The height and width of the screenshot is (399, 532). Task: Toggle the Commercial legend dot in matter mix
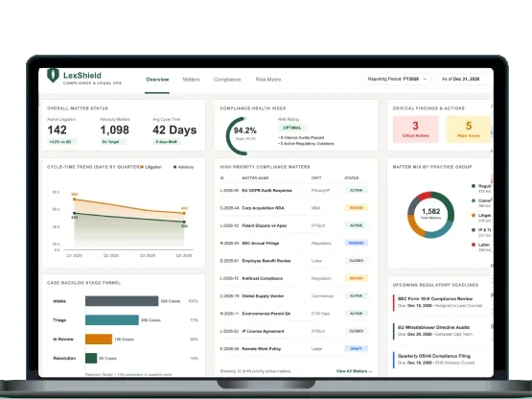pyautogui.click(x=474, y=200)
